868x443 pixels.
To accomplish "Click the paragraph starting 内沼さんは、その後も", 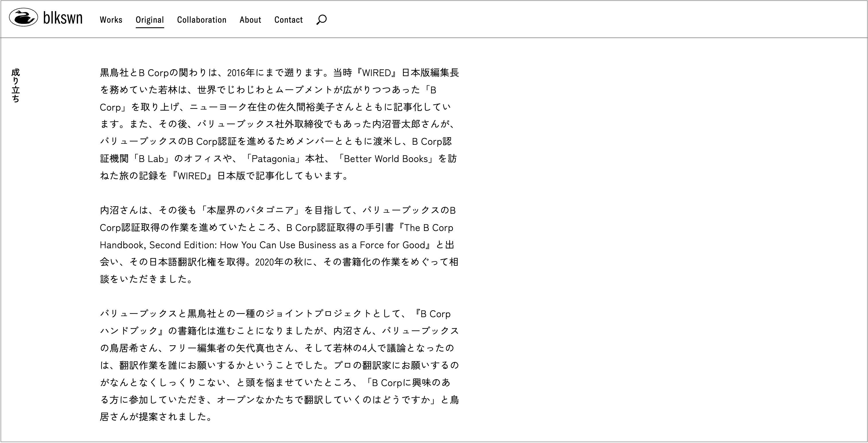I will (x=279, y=245).
